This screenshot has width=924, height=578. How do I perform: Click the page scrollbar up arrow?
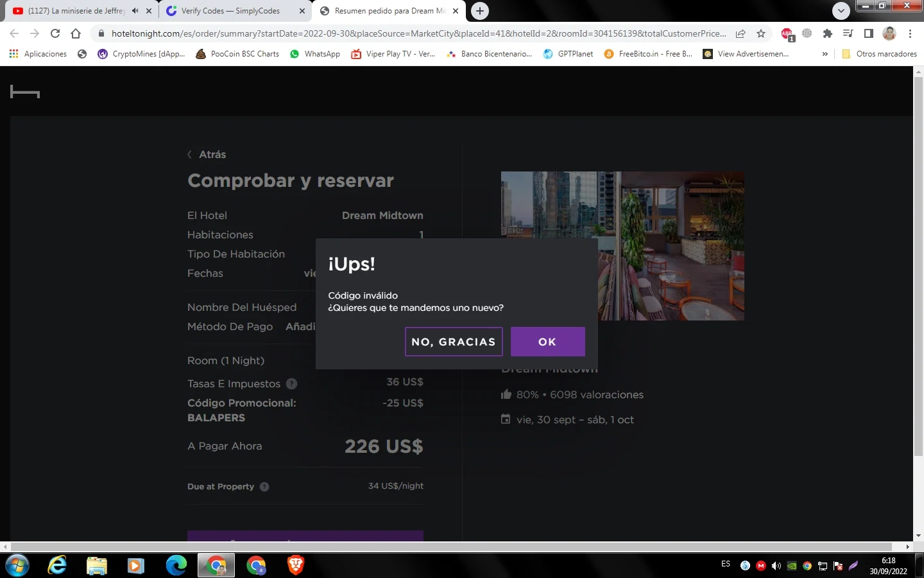pos(918,71)
